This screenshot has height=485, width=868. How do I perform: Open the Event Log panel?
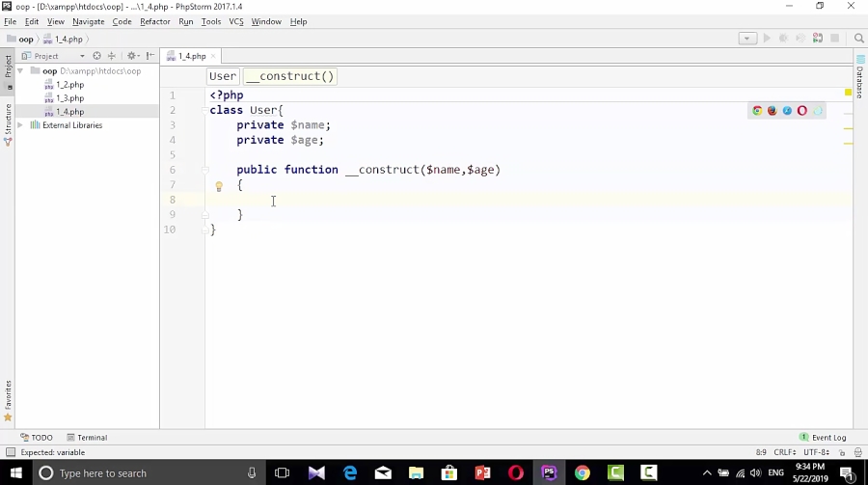point(823,438)
